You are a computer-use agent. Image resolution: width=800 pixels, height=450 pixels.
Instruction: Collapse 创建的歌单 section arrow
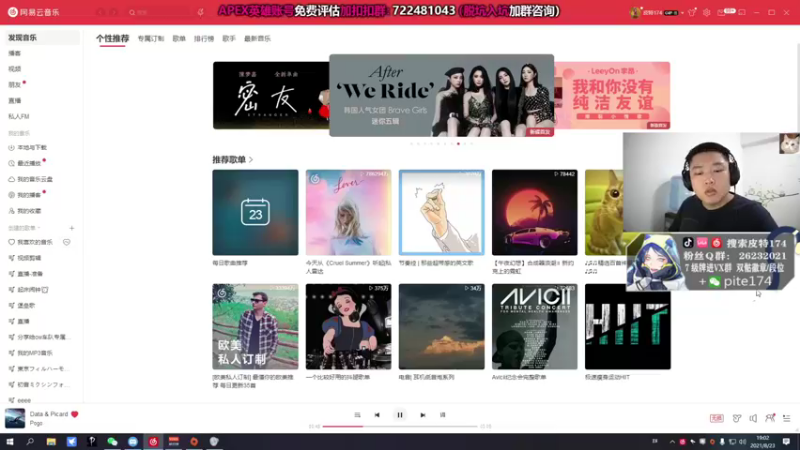click(x=39, y=228)
